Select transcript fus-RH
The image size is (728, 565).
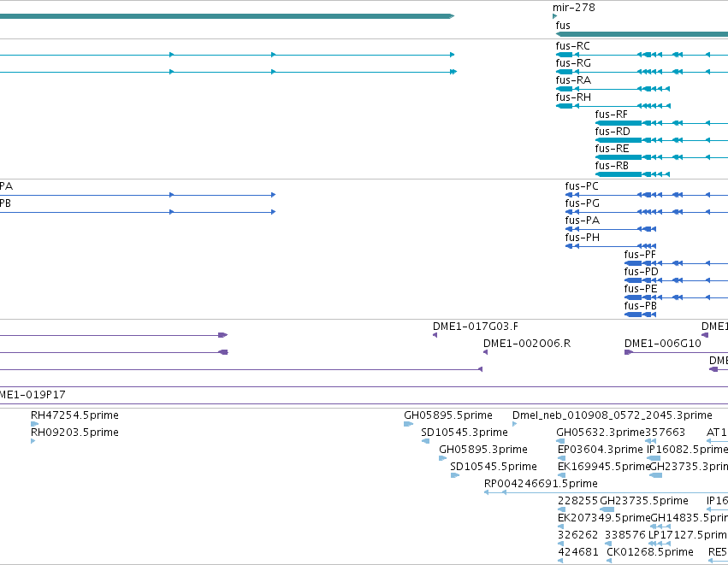[573, 97]
